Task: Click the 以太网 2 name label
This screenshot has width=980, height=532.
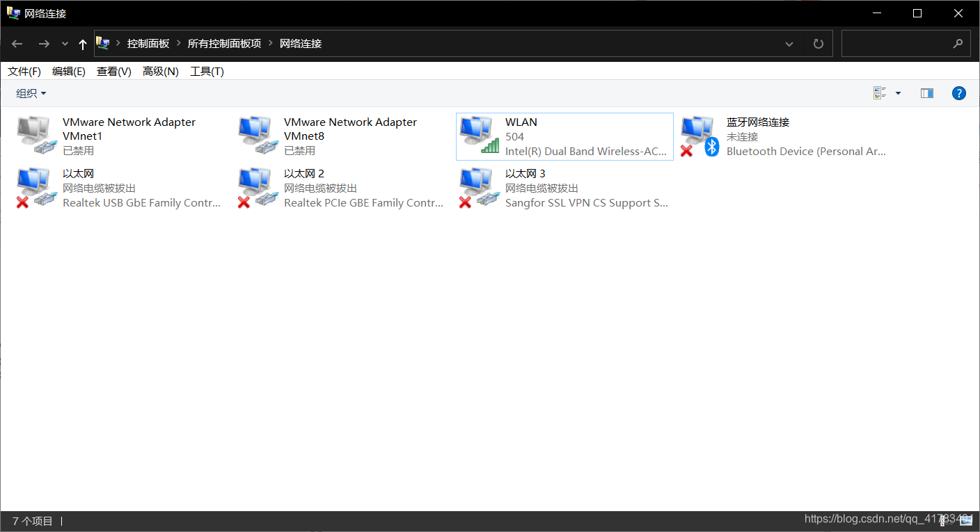Action: click(x=304, y=174)
